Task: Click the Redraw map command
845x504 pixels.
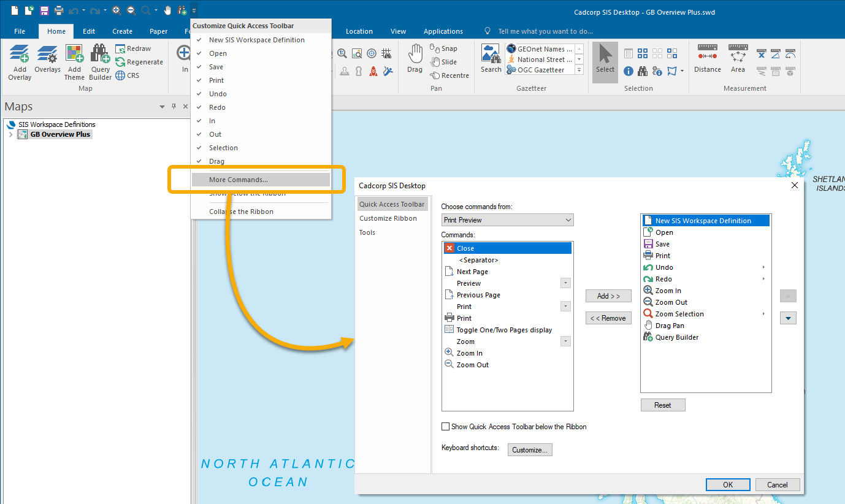Action: pos(133,48)
